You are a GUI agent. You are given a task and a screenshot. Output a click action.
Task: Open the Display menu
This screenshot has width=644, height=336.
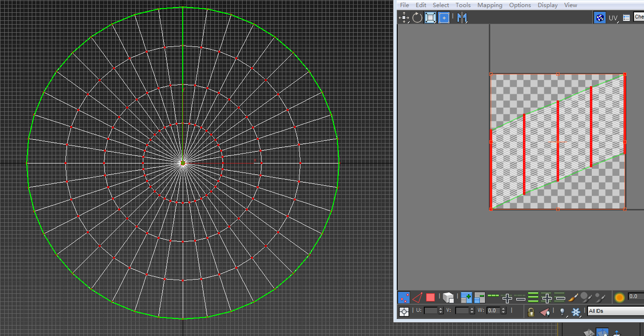coord(548,5)
